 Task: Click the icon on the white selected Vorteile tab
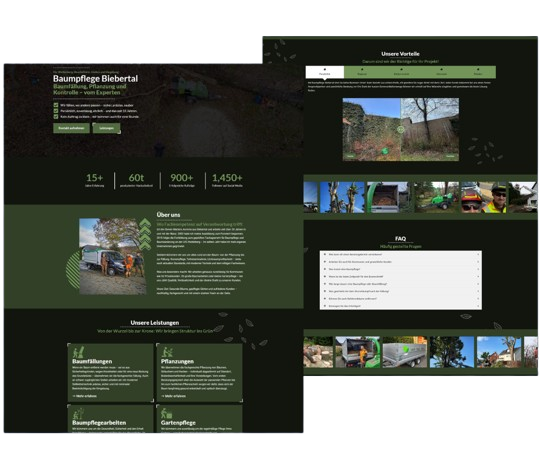pos(325,69)
